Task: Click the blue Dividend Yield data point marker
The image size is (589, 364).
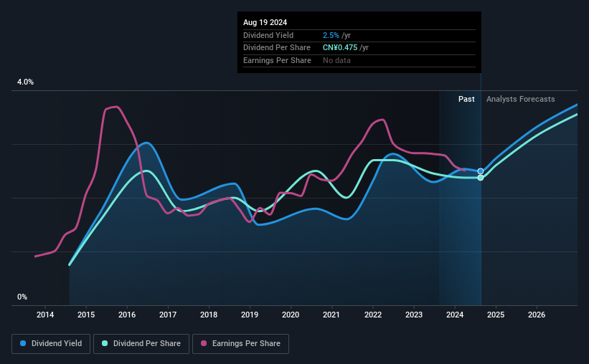Action: tap(481, 171)
